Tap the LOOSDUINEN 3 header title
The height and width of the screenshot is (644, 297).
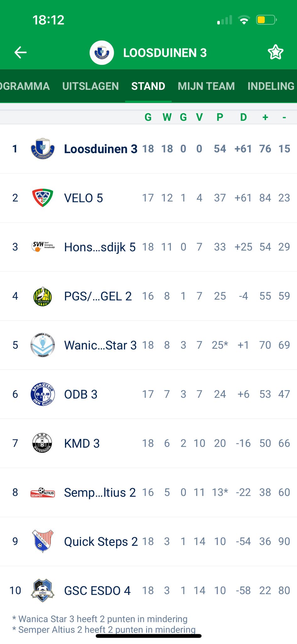pyautogui.click(x=165, y=53)
